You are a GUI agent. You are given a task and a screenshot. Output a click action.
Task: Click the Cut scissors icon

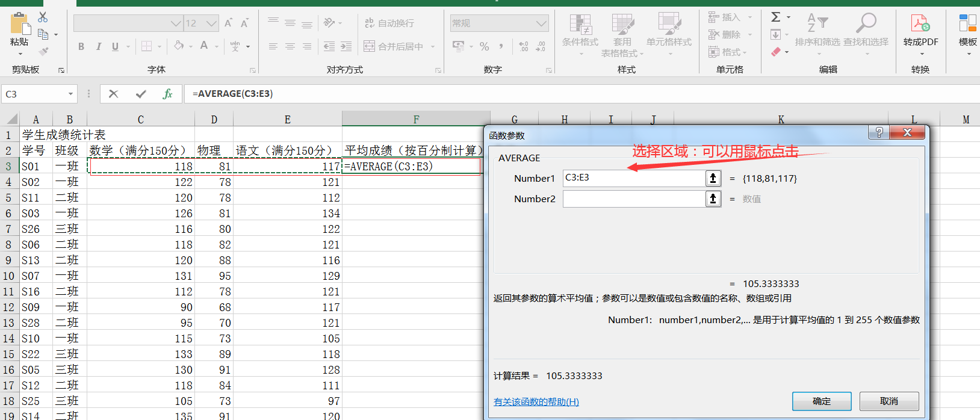pos(43,17)
